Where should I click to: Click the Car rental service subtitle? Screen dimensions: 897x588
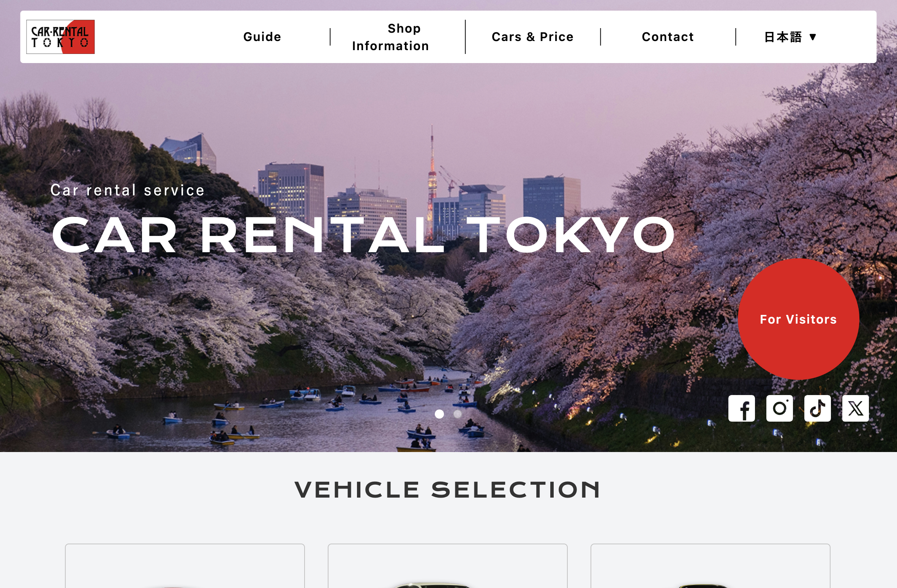pos(128,190)
